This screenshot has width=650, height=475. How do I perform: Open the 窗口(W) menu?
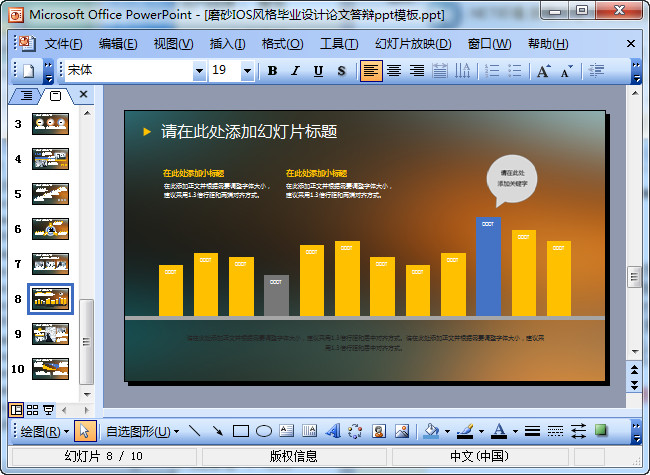[489, 44]
